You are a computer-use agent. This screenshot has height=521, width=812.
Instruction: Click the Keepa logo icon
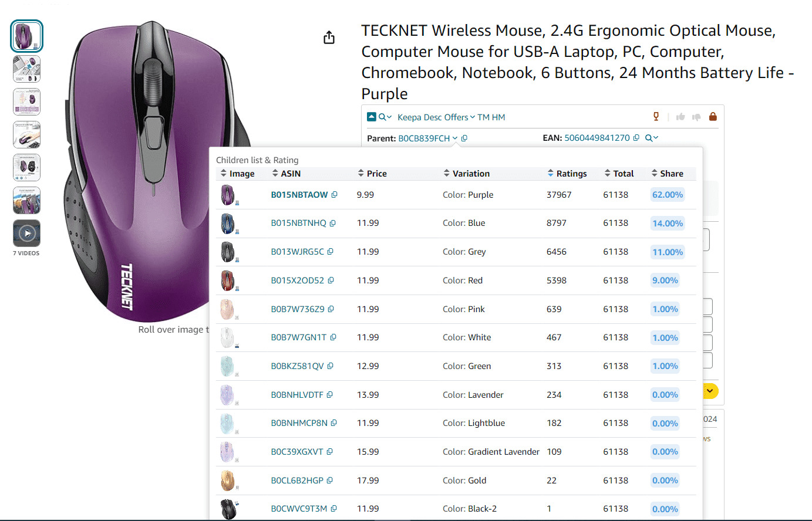pos(370,117)
